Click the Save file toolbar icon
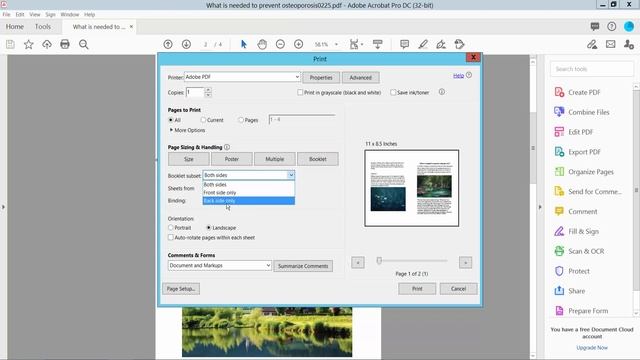Screen dimensions: 640x360 coord(10,44)
